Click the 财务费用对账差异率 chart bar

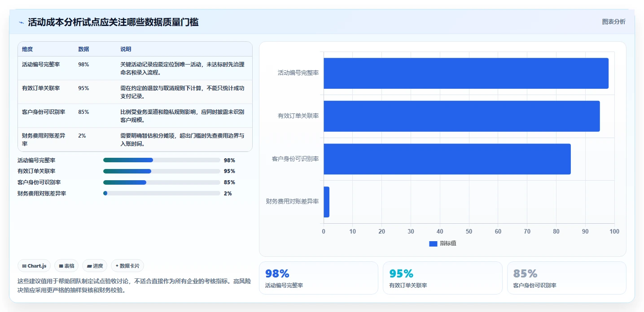coord(326,202)
